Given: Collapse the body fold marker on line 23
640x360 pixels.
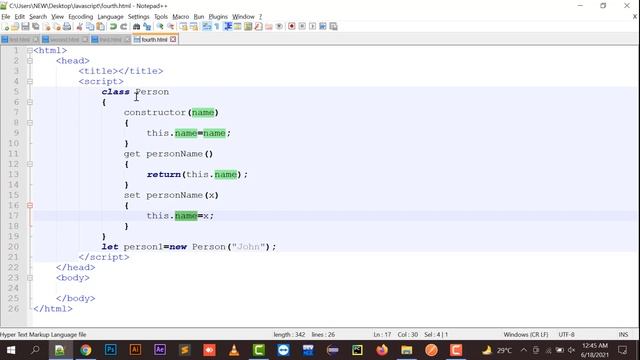Looking at the screenshot, I should [29, 278].
